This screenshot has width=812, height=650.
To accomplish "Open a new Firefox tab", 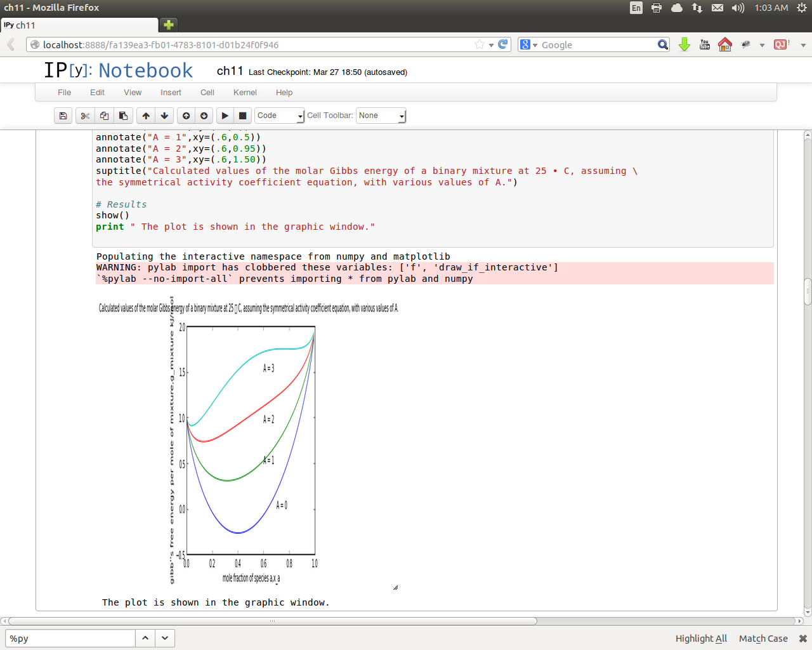I will pyautogui.click(x=169, y=25).
